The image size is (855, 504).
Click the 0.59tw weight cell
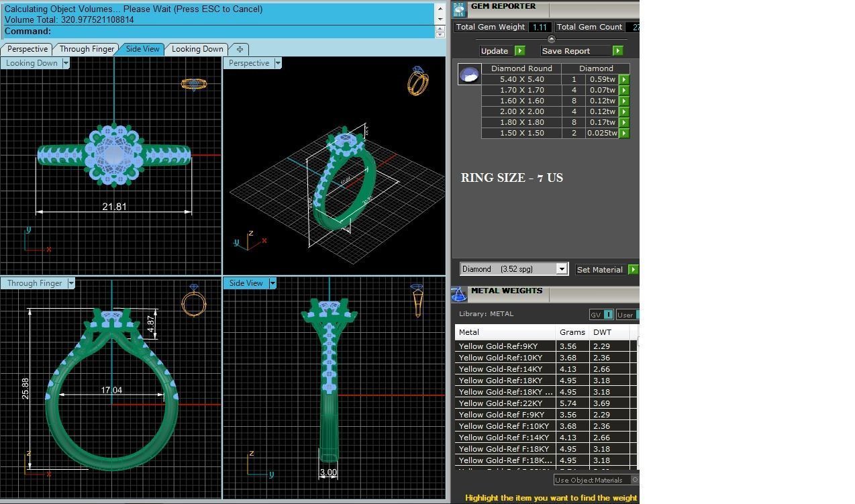click(603, 79)
